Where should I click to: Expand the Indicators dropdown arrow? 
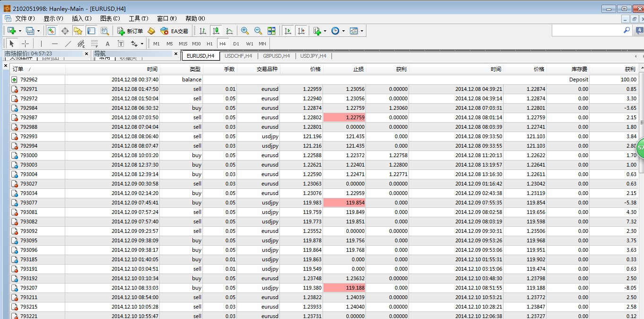(x=325, y=31)
